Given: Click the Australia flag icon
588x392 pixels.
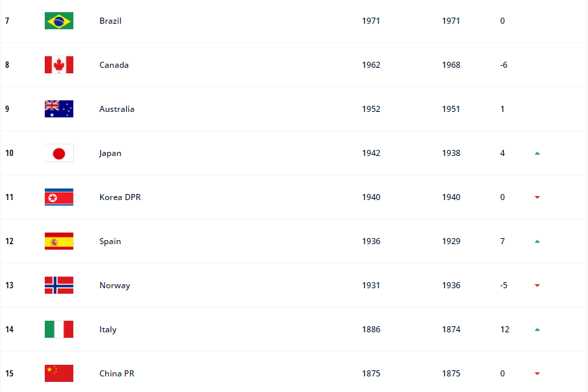Looking at the screenshot, I should [x=59, y=109].
